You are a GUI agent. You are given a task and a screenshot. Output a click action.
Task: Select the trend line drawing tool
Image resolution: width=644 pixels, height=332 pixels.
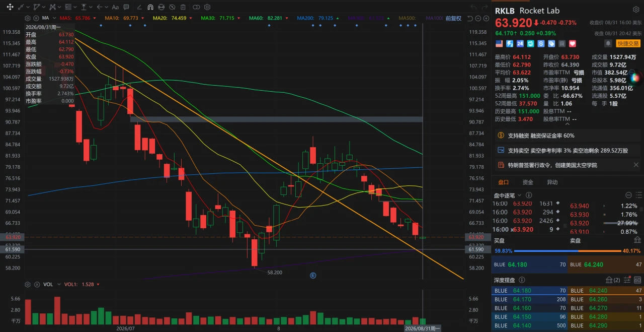21,7
